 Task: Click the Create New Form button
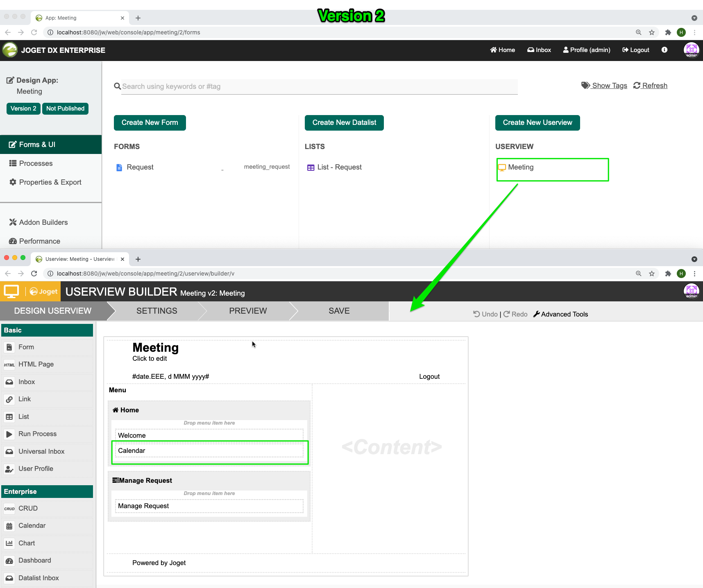[150, 123]
